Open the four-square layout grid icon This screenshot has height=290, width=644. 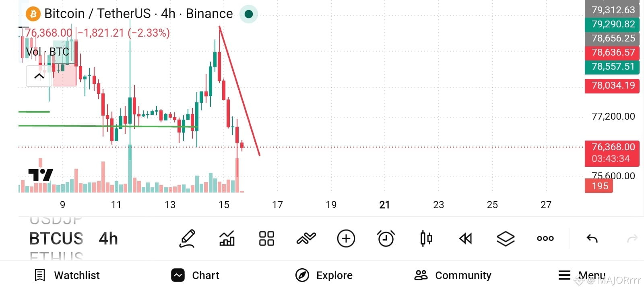coord(266,238)
